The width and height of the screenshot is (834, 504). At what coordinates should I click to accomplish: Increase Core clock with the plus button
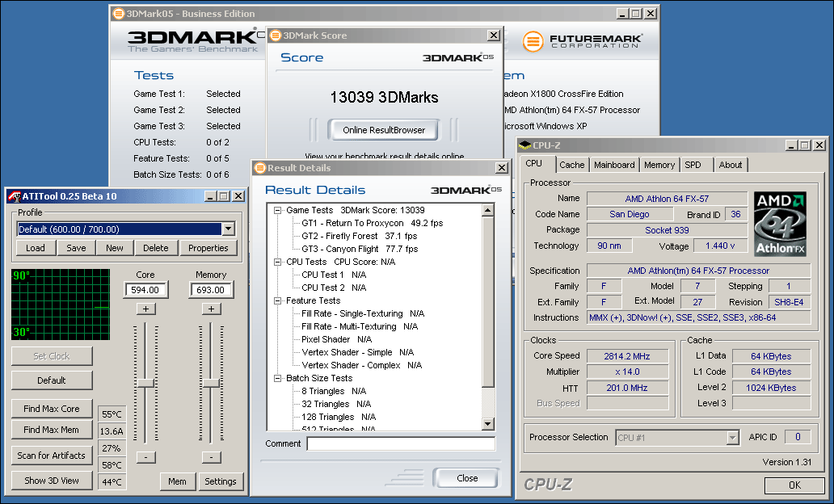(145, 309)
